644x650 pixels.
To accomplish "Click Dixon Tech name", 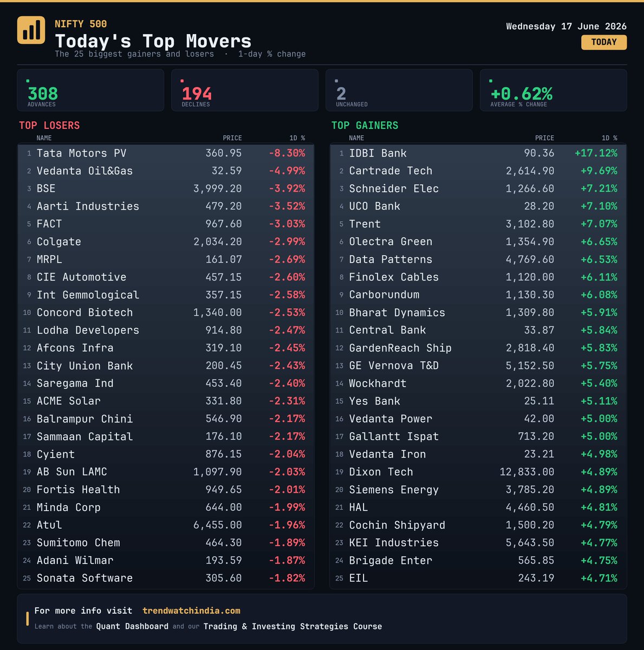I will tap(381, 472).
